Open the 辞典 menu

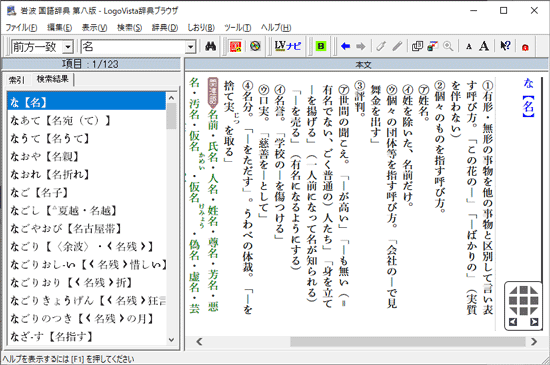[165, 28]
